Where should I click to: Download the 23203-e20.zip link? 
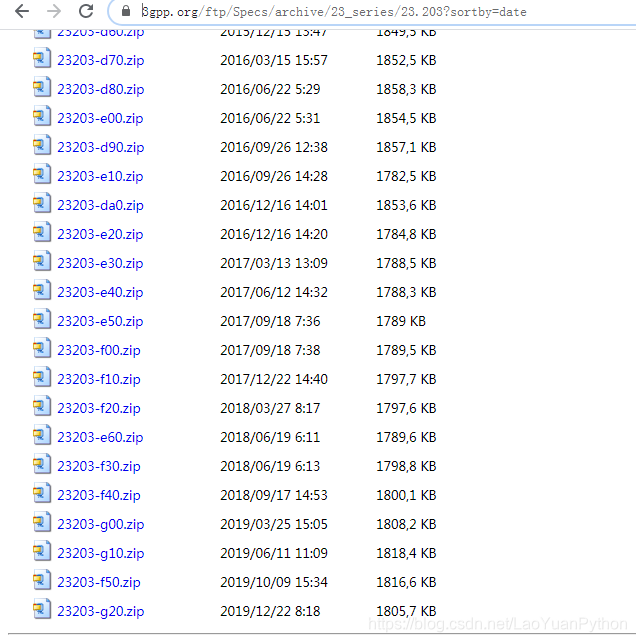(100, 234)
